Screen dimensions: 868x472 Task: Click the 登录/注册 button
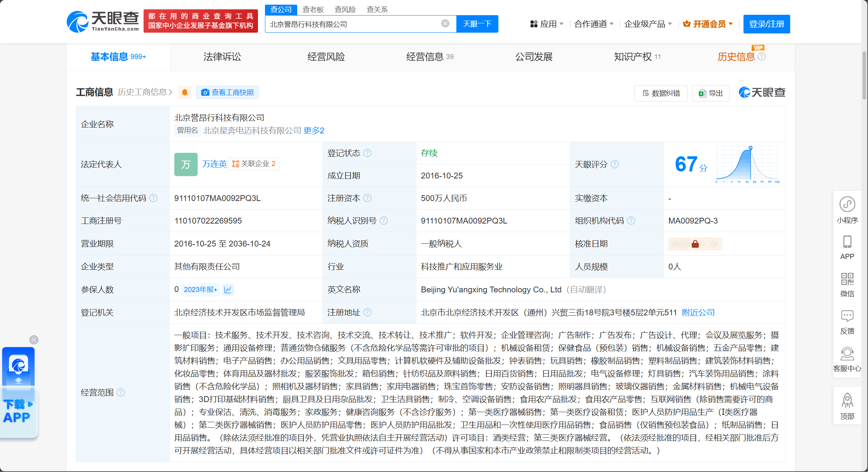[766, 24]
